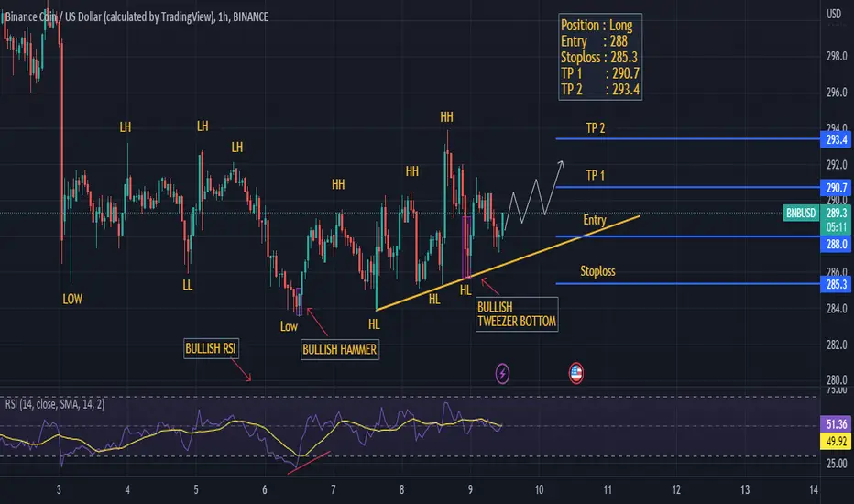The width and height of the screenshot is (854, 504).
Task: Click the USD currency label on price axis
Action: [834, 14]
